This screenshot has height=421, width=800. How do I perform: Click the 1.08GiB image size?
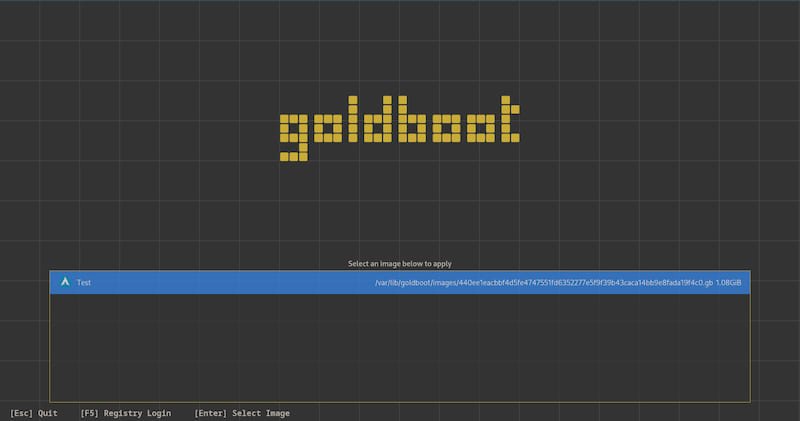(730, 283)
